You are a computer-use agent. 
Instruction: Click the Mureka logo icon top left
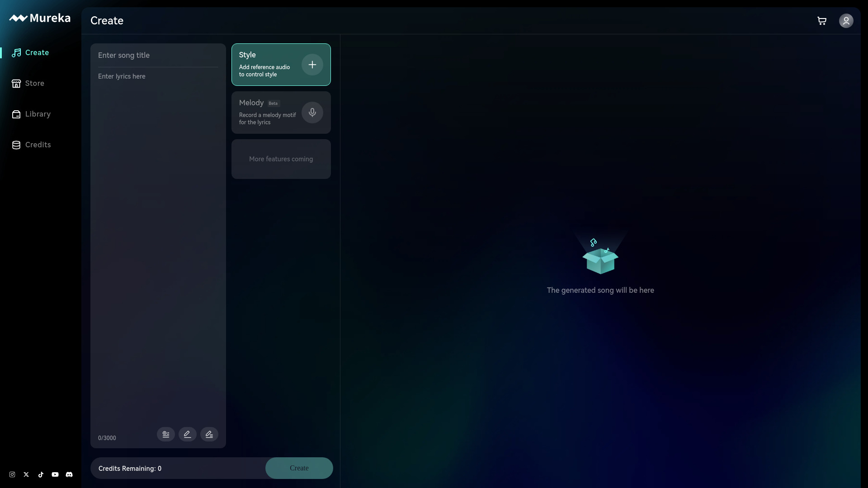(x=17, y=18)
